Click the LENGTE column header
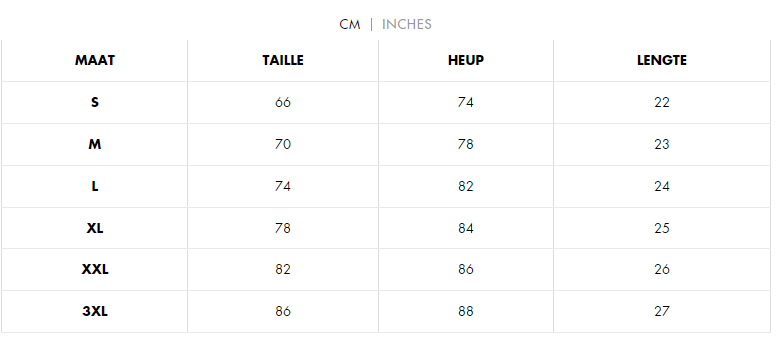This screenshot has width=783, height=363. pos(662,60)
